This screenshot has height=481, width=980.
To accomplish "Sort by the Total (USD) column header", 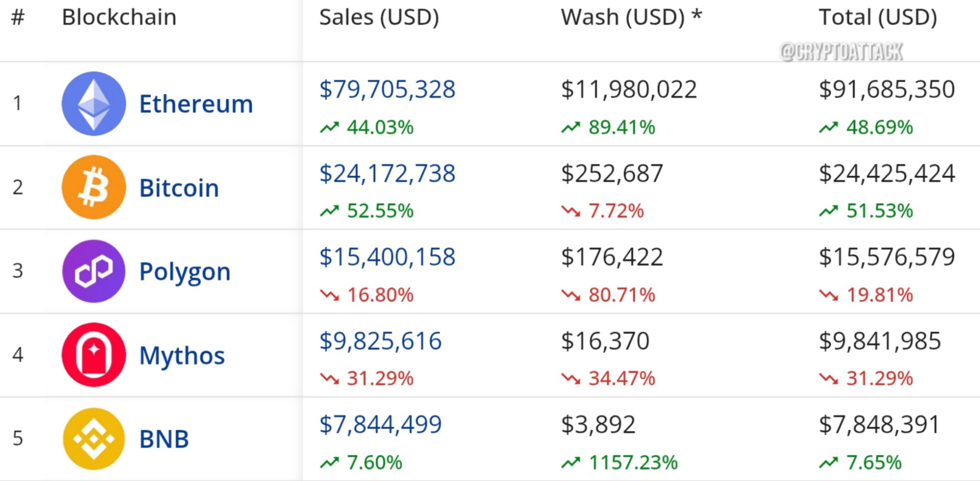I will 878,18.
